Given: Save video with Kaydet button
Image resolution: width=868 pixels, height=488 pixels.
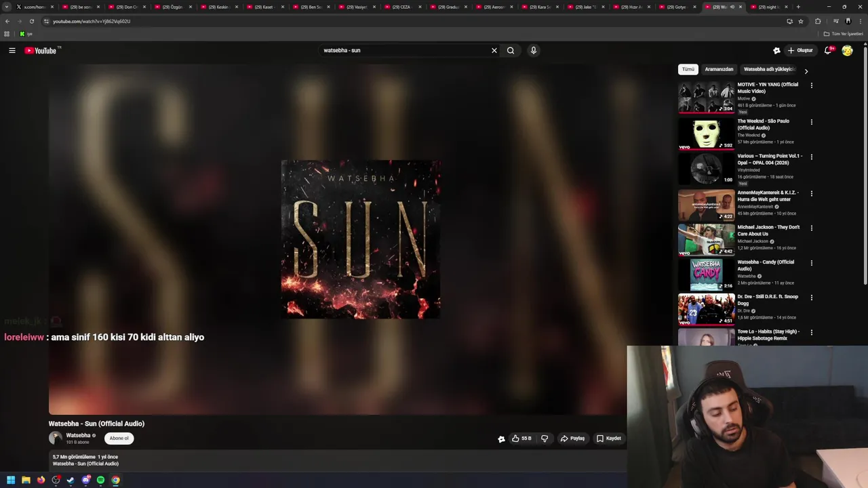Looking at the screenshot, I should (x=608, y=439).
